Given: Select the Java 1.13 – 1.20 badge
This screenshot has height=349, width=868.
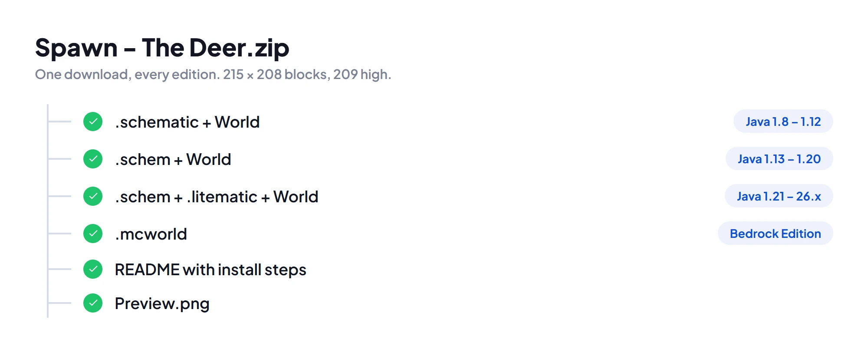Looking at the screenshot, I should [779, 159].
